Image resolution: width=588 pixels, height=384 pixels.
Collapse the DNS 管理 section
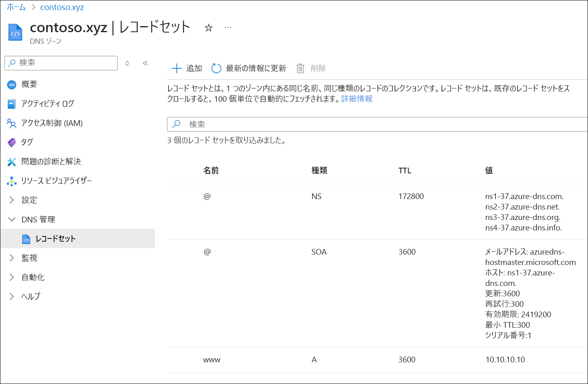pos(12,220)
